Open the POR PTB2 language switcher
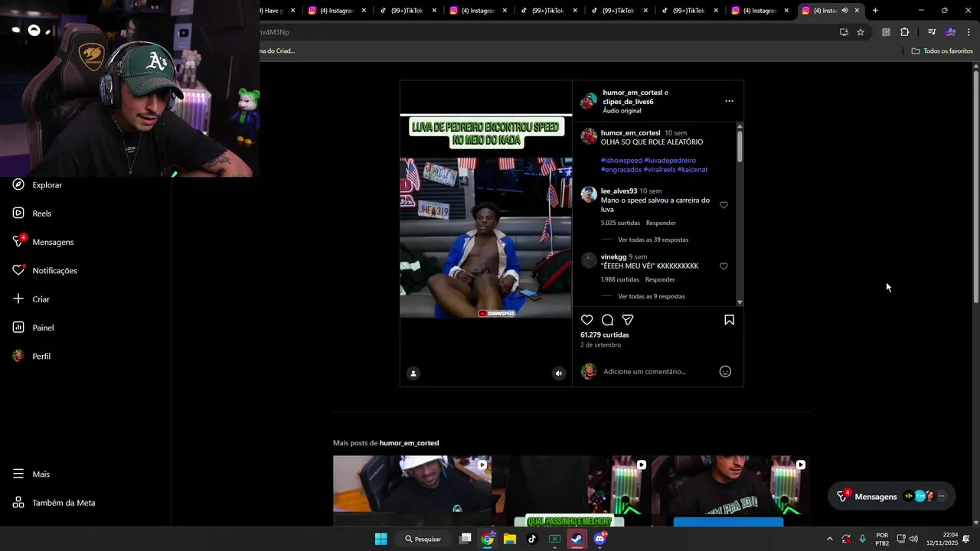 [x=882, y=539]
